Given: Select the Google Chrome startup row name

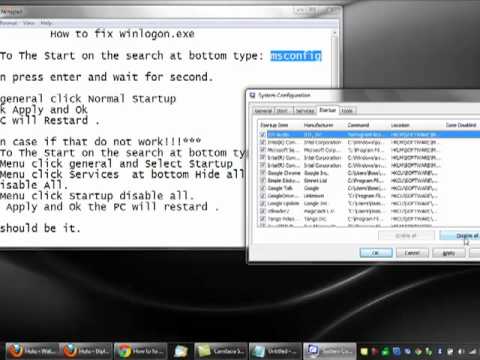Looking at the screenshot, I should coord(284,173).
